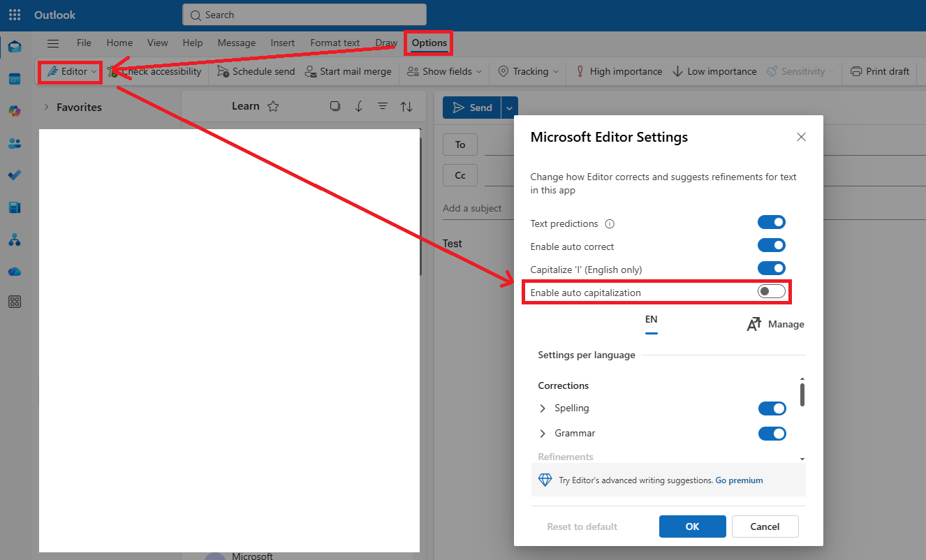Switch to the Draw ribbon tab
The image size is (926, 560).
click(386, 43)
